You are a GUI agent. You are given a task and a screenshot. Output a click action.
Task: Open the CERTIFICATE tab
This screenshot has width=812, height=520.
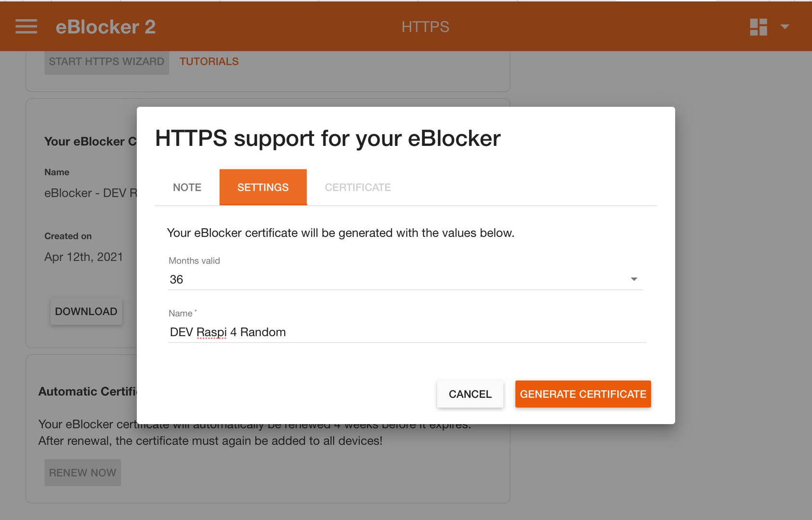(358, 187)
